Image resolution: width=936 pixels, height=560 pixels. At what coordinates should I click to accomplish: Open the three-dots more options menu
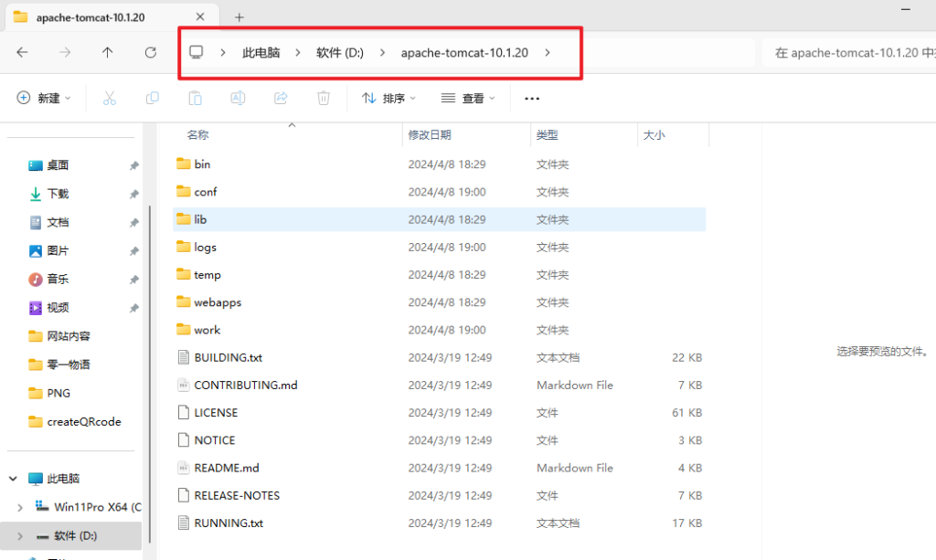tap(532, 98)
